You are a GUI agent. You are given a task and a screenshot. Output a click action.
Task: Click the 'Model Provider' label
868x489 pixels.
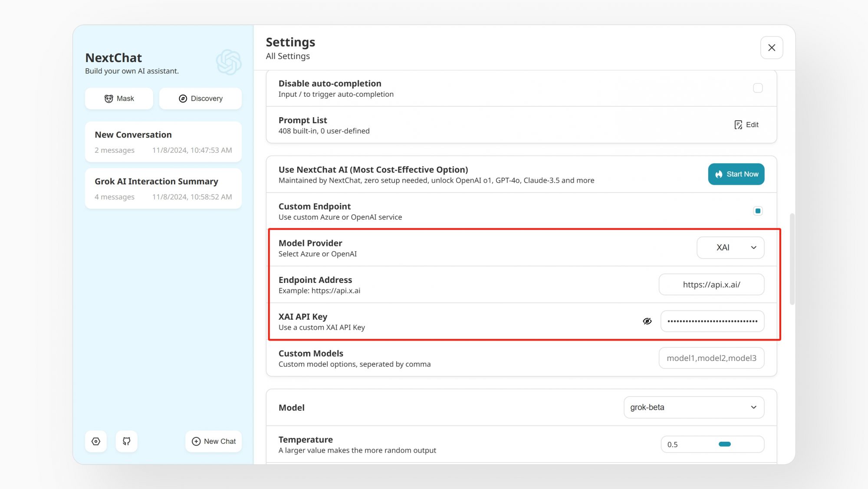(310, 243)
